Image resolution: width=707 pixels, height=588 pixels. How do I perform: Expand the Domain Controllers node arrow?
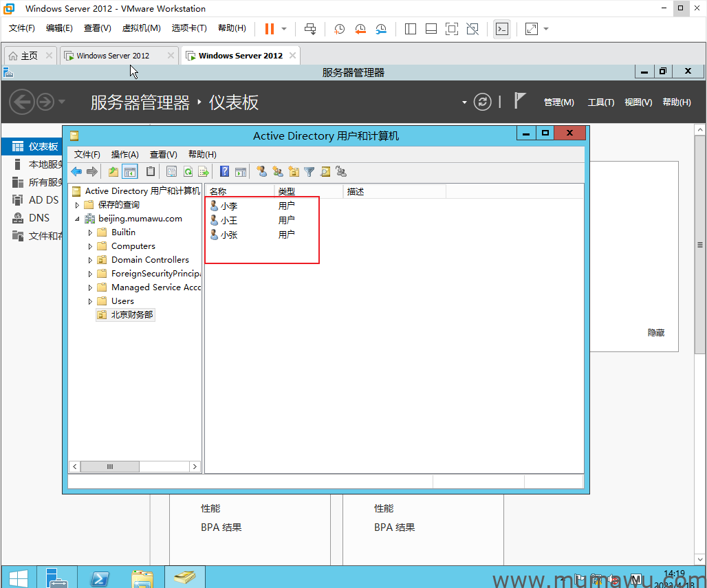coord(90,260)
